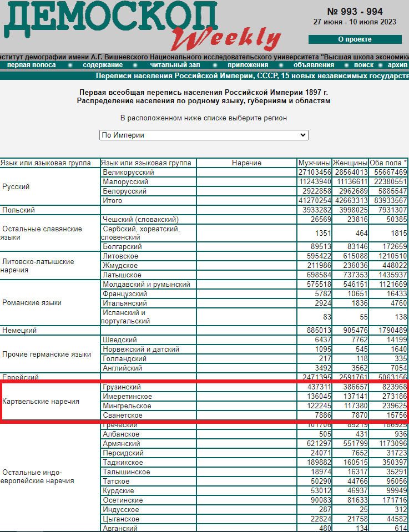Screen dimensions: 409x532
Task: Click the О проекте button
Action: pos(355,39)
